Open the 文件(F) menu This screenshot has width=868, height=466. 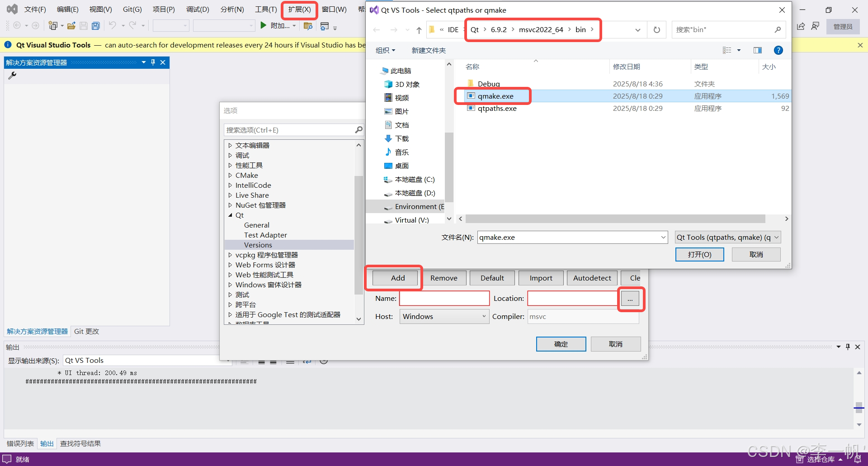[35, 9]
